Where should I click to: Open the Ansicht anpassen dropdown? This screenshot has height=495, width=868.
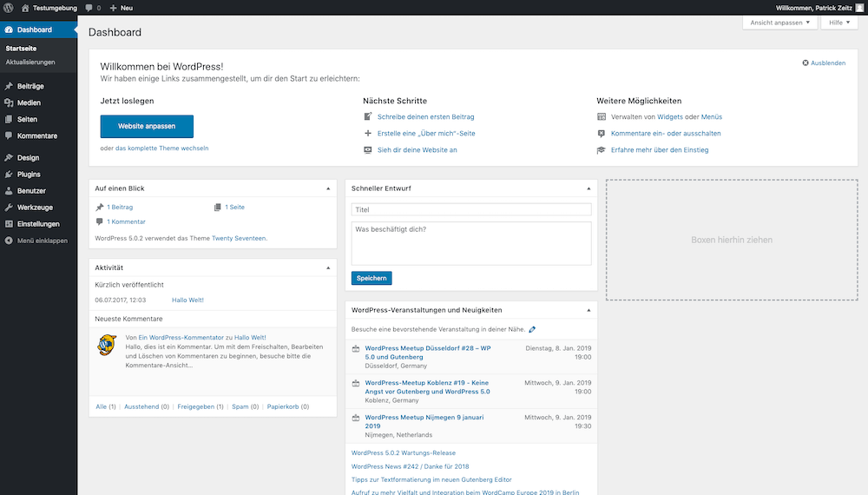pyautogui.click(x=780, y=23)
